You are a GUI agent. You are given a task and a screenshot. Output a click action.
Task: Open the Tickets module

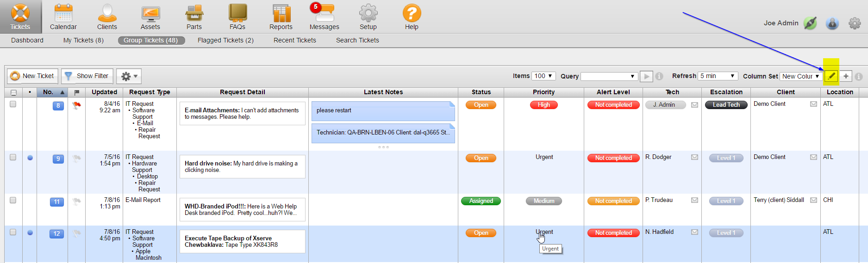[20, 17]
